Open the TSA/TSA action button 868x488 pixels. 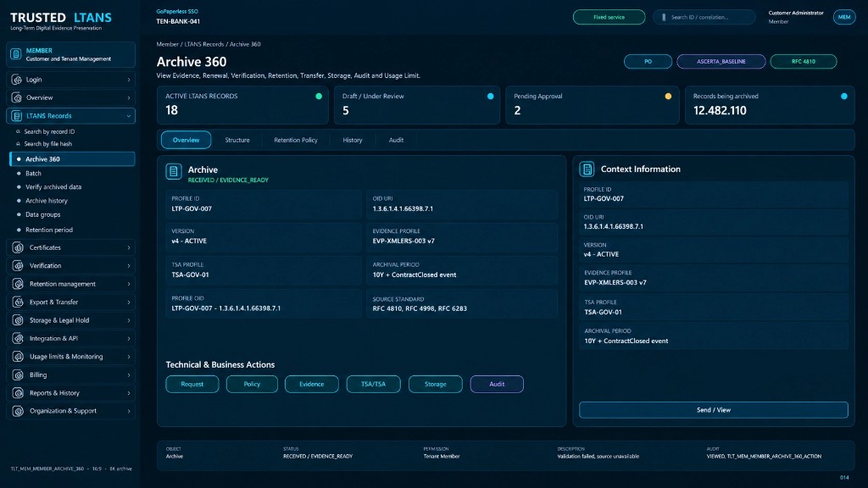(373, 384)
